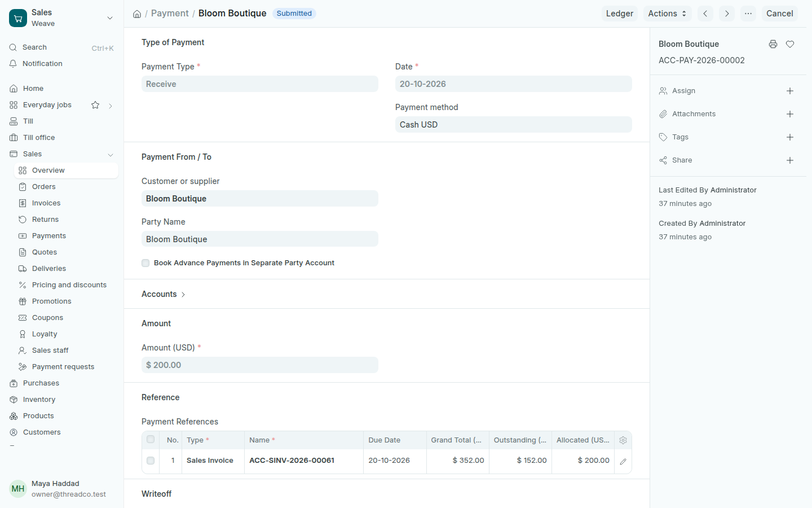The image size is (812, 508).
Task: Print the payment using printer icon
Action: coord(773,44)
